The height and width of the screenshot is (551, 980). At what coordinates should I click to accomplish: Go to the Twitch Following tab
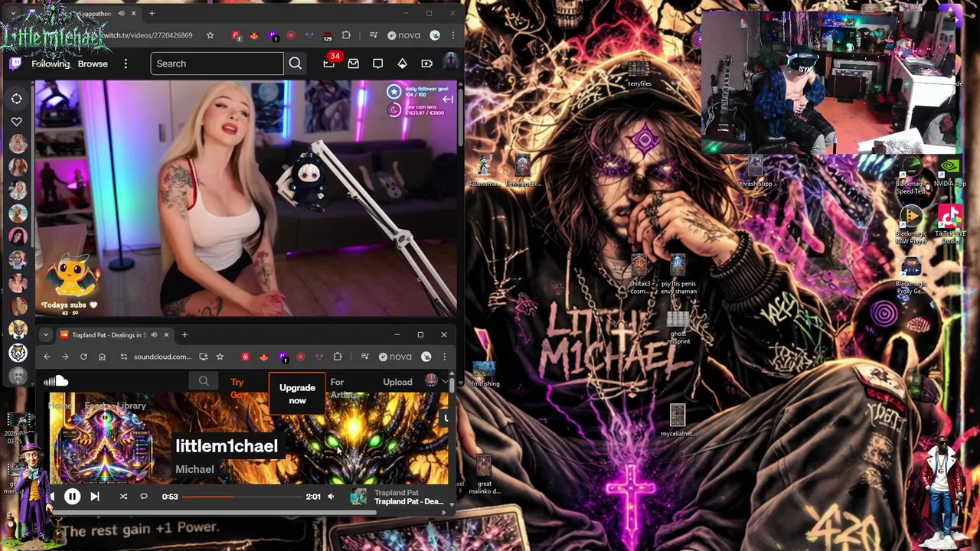coord(51,64)
